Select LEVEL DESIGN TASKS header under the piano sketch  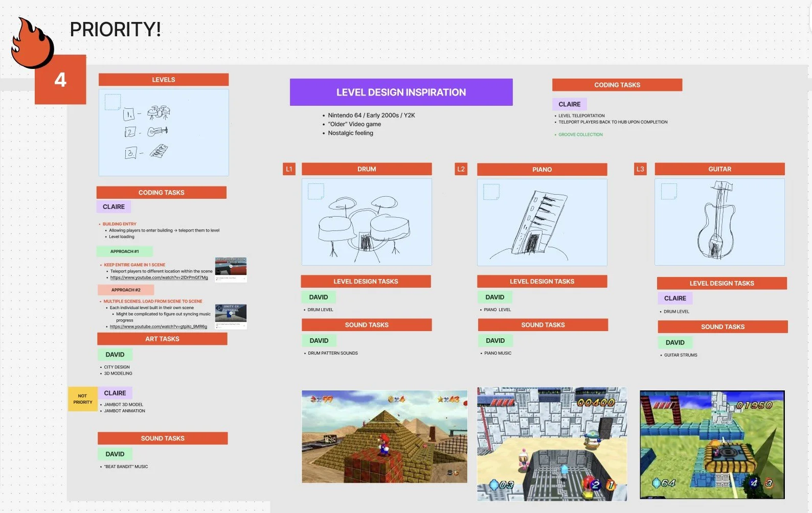tap(542, 282)
